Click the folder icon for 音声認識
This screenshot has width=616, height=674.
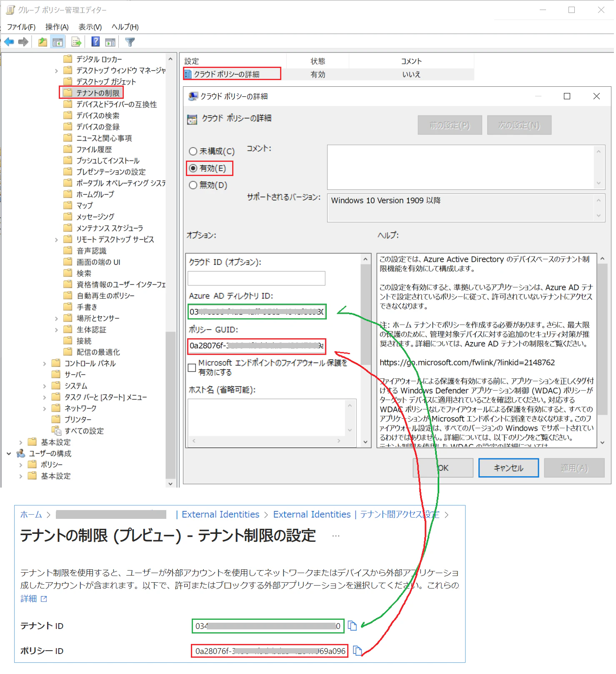pos(68,250)
